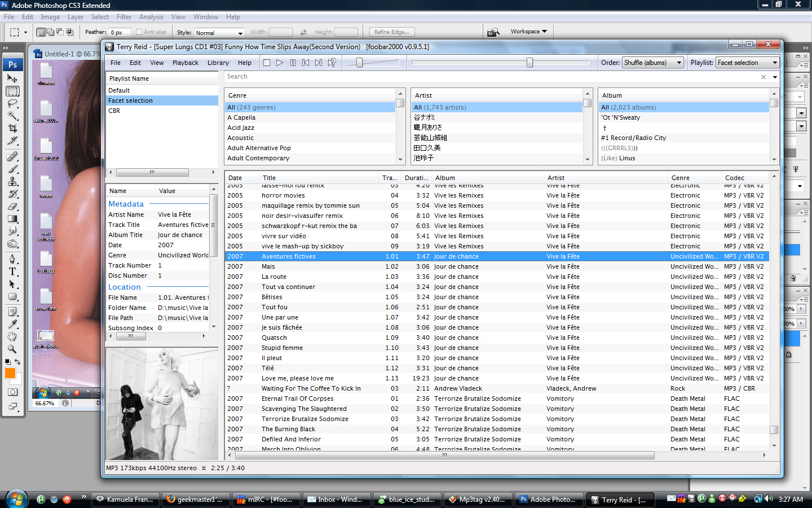
Task: Click the foobar2000 seek bar handle
Action: point(529,63)
